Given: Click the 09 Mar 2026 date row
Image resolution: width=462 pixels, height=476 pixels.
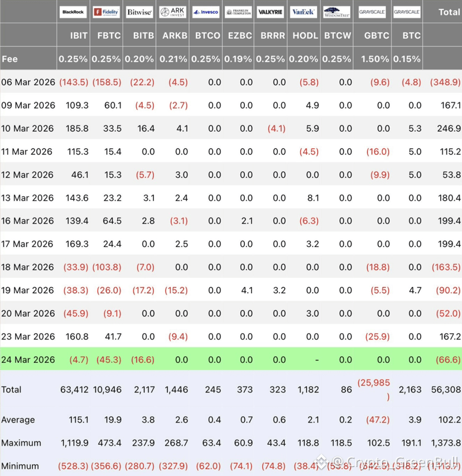Looking at the screenshot, I should point(28,105).
